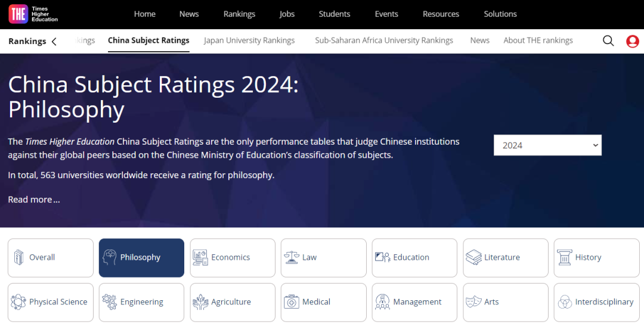
Task: Open the Resources menu item
Action: click(x=441, y=14)
